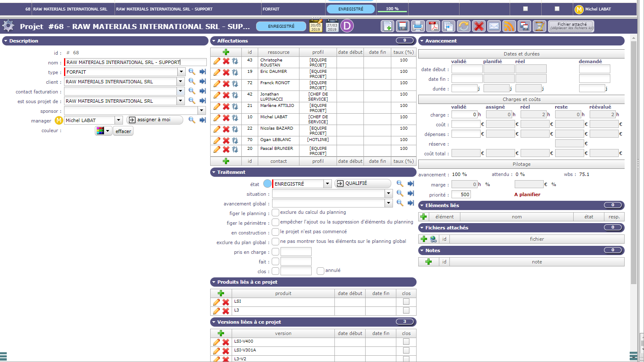Click the QUALIFIÉ state button
This screenshot has height=362, width=644.
click(x=363, y=184)
